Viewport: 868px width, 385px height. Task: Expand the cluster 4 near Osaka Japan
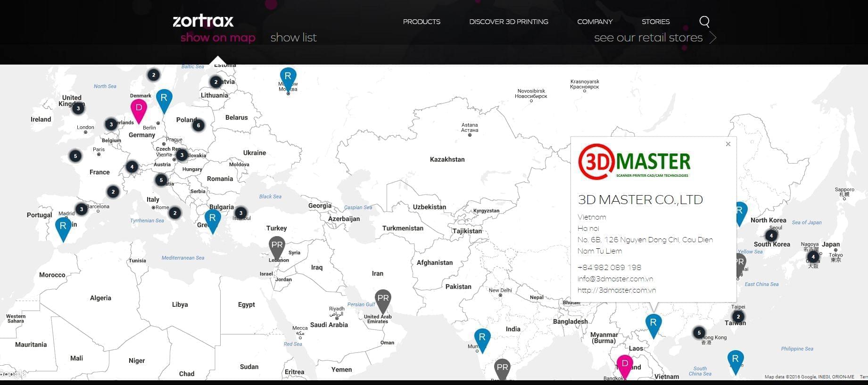(x=813, y=257)
